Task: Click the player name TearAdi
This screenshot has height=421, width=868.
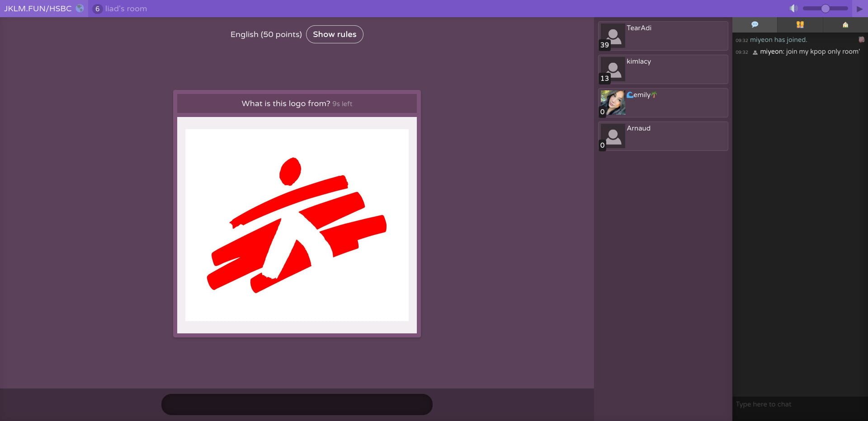Action: click(x=639, y=28)
